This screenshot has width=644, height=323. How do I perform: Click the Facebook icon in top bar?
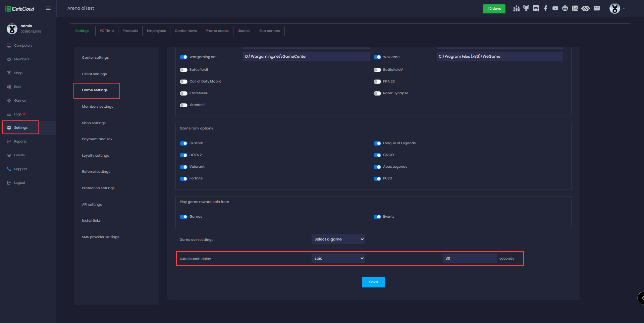click(546, 8)
